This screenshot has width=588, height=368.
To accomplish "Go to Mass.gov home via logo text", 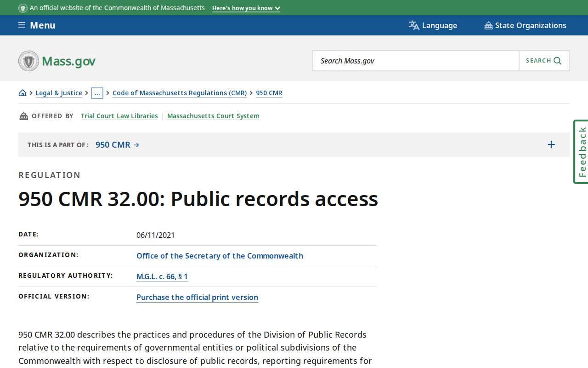I will [68, 61].
